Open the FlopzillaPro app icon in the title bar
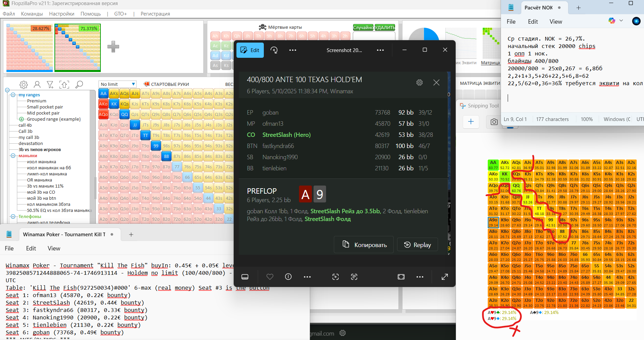Image resolution: width=644 pixels, height=340 pixels. coord(6,3)
